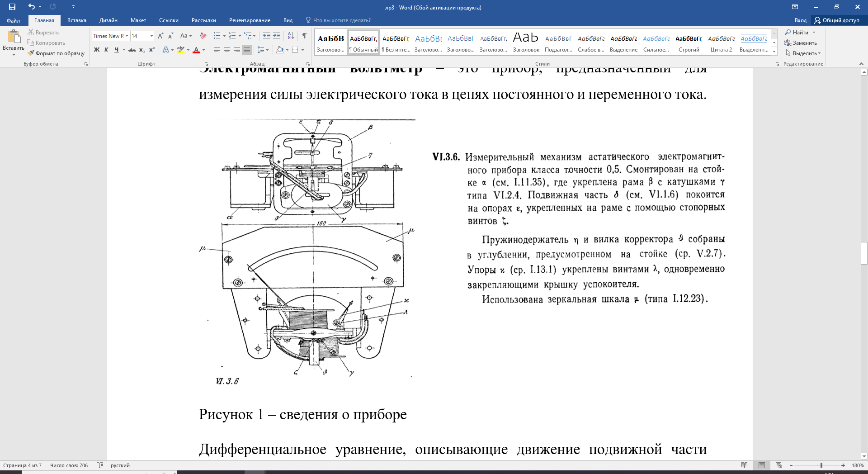Switch to the Макет tab
This screenshot has height=474, width=868.
138,20
